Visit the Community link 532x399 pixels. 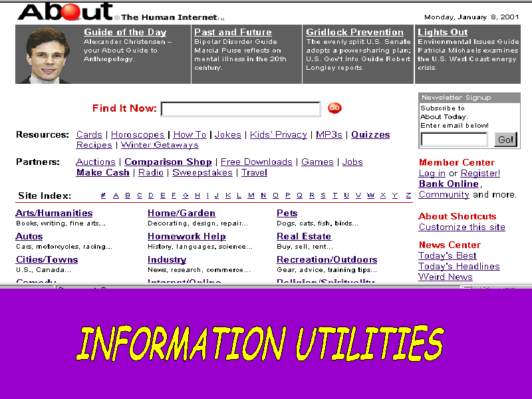point(444,195)
